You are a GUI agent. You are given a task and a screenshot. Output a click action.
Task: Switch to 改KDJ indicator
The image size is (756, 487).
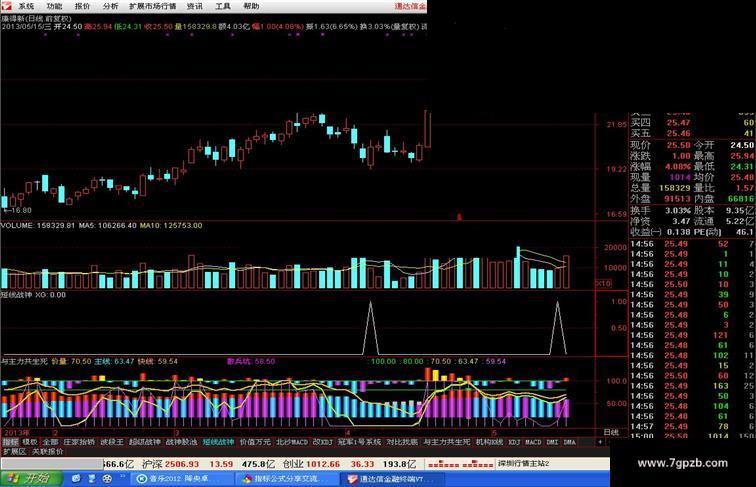click(x=323, y=442)
